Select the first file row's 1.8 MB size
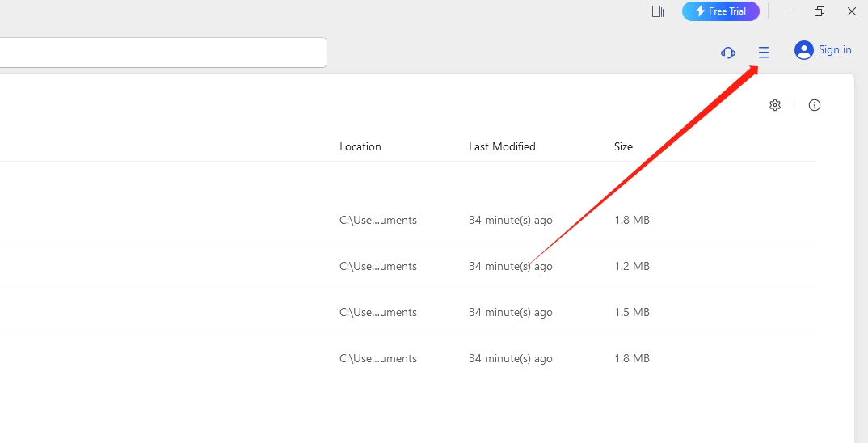This screenshot has width=868, height=443. coord(631,220)
